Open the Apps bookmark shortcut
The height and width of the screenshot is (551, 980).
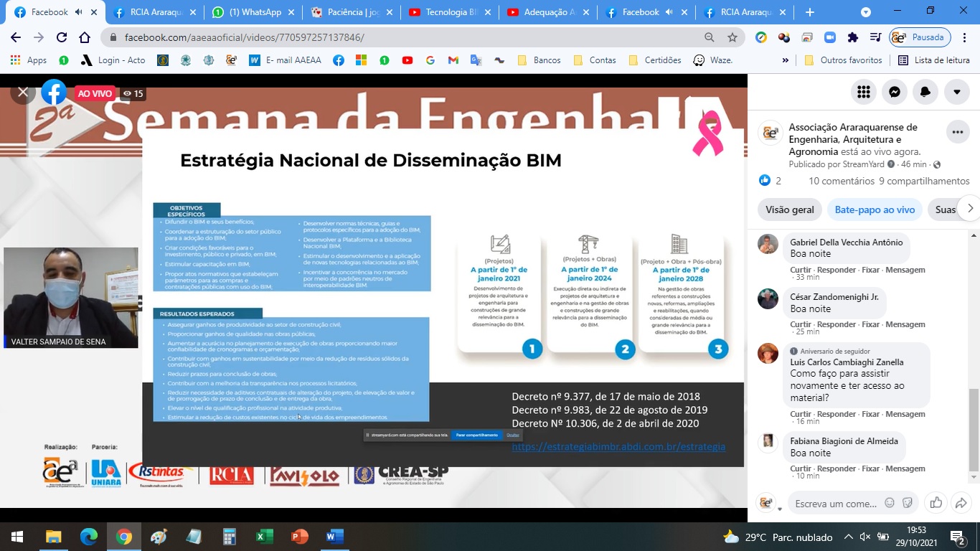click(x=29, y=60)
